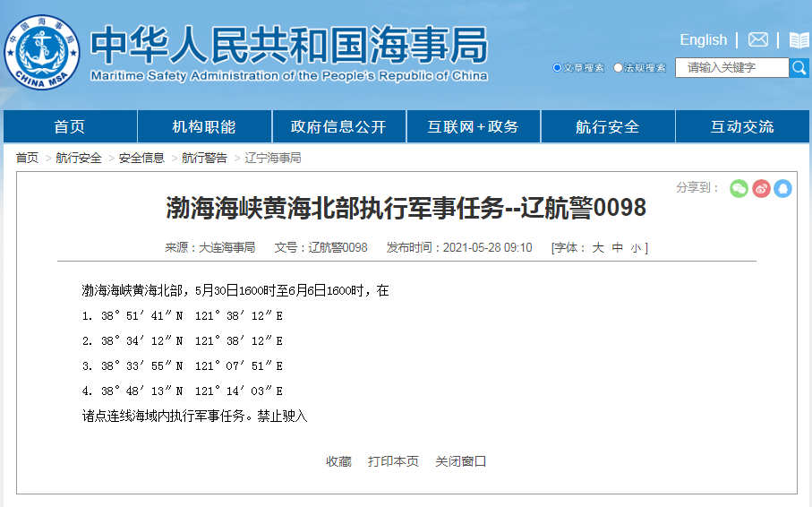The height and width of the screenshot is (507, 812).
Task: Click the sentence 诸点连线海域内执行军事任务。禁止驶入
Action: (x=194, y=416)
